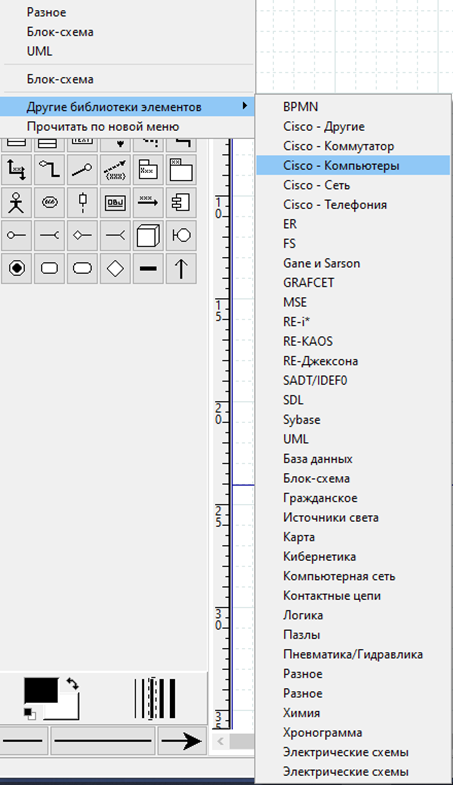Open Компьютерная сеть library
The width and height of the screenshot is (453, 785).
tap(353, 576)
